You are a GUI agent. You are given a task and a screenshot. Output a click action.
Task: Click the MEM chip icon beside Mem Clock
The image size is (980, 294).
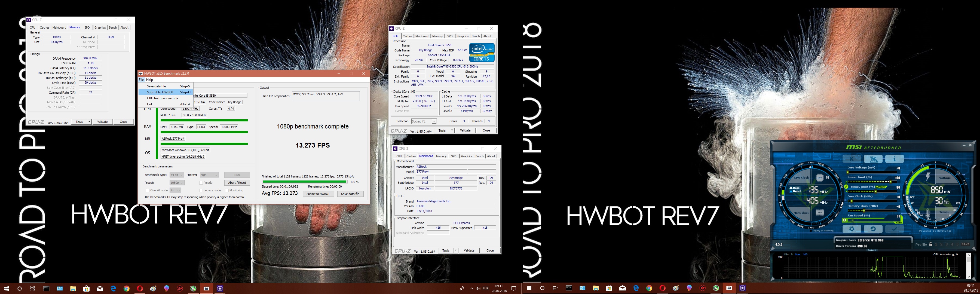tap(820, 213)
